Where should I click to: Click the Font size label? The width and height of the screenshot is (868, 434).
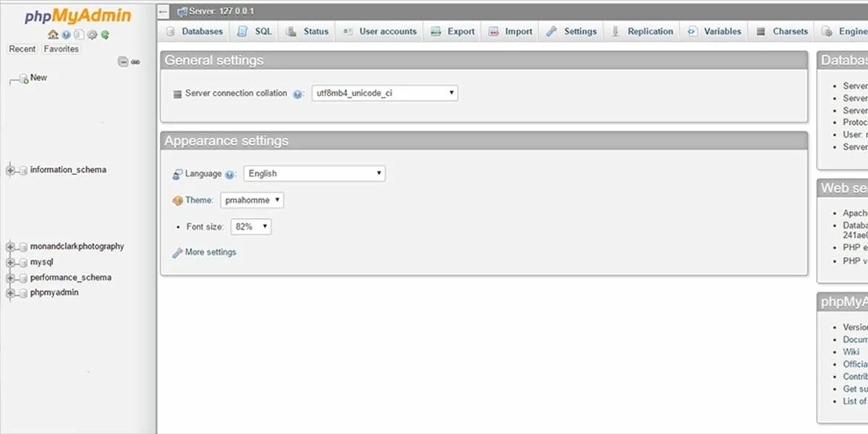[205, 227]
